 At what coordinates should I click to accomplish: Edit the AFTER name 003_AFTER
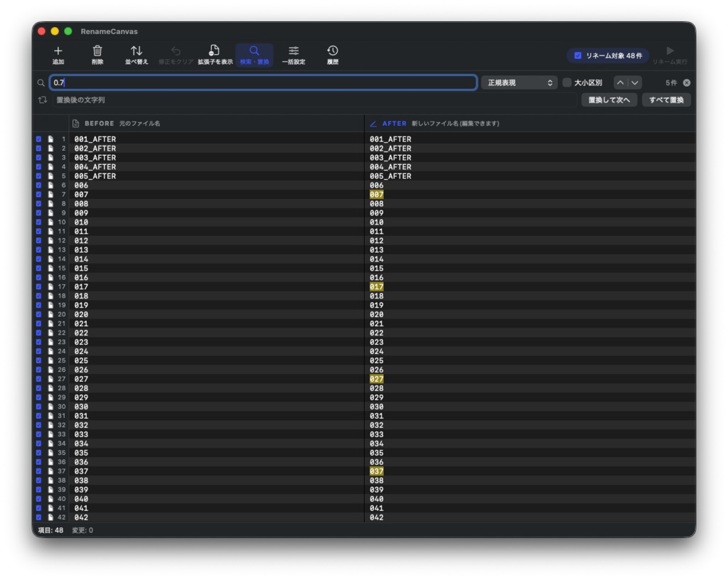[x=390, y=158]
